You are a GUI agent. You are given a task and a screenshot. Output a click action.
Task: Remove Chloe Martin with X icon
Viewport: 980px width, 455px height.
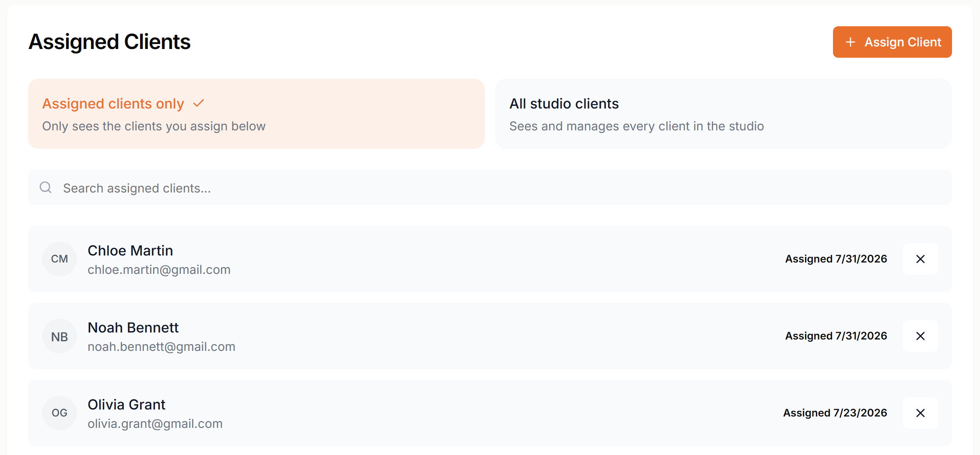point(920,259)
